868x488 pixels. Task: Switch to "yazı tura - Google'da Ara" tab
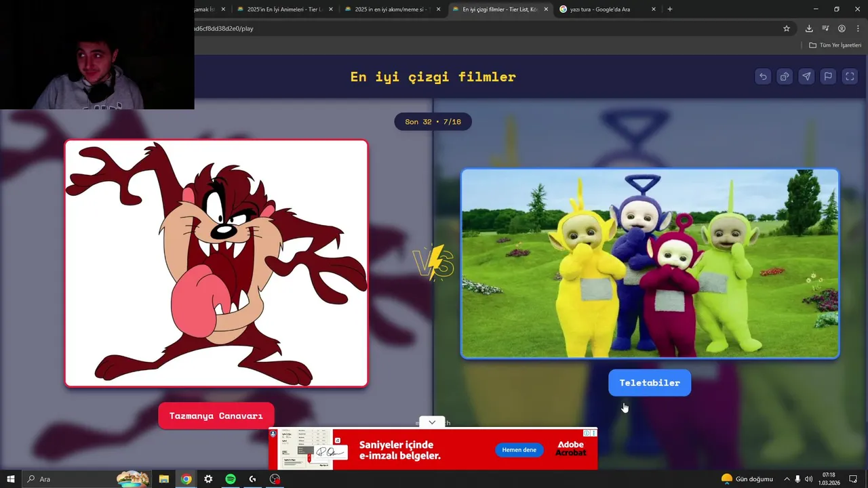608,9
